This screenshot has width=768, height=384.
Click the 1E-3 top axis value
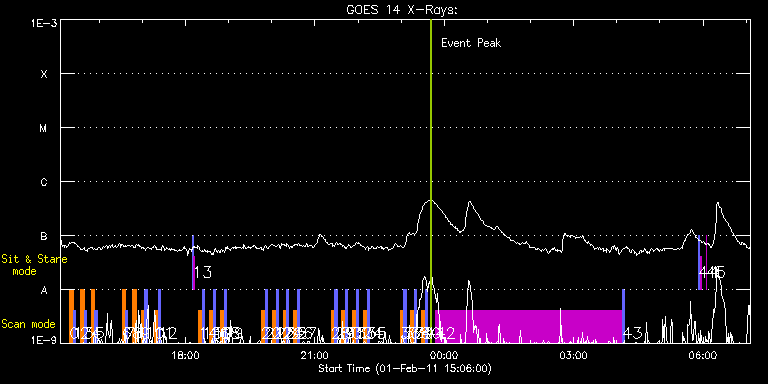44,23
